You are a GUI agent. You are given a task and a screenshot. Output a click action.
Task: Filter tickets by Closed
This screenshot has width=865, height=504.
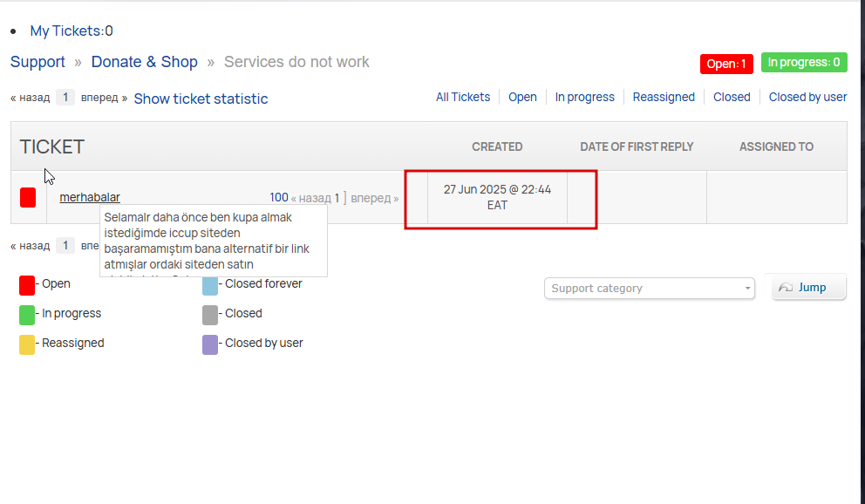click(732, 97)
